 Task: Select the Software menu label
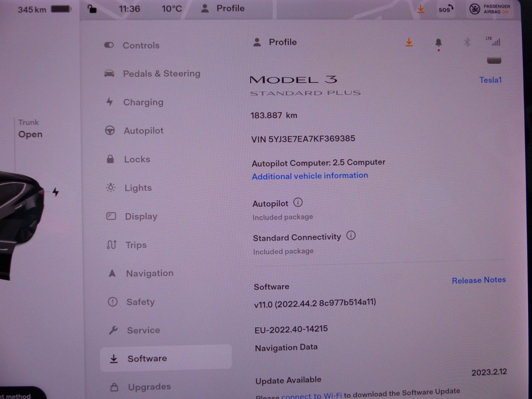tap(147, 358)
